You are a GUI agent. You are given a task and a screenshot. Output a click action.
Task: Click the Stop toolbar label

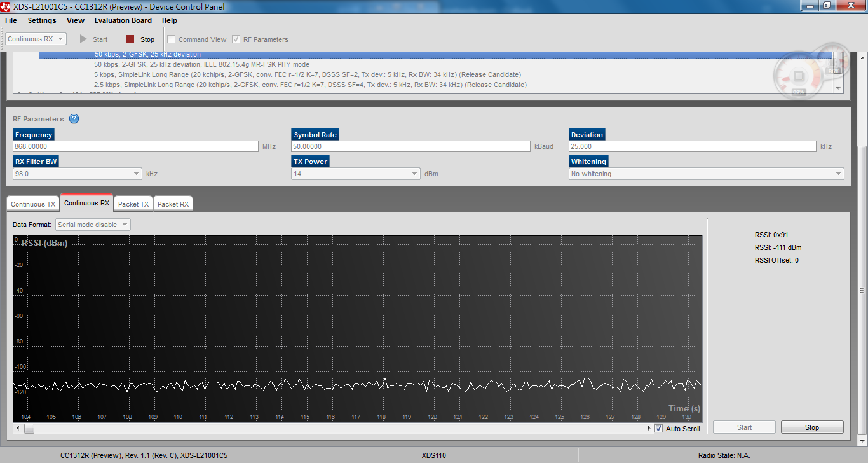(147, 39)
